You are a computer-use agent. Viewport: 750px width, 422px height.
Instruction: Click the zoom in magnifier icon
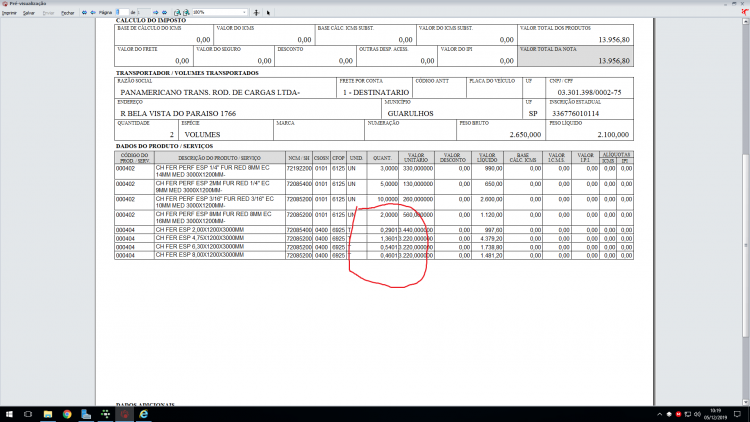[x=186, y=12]
